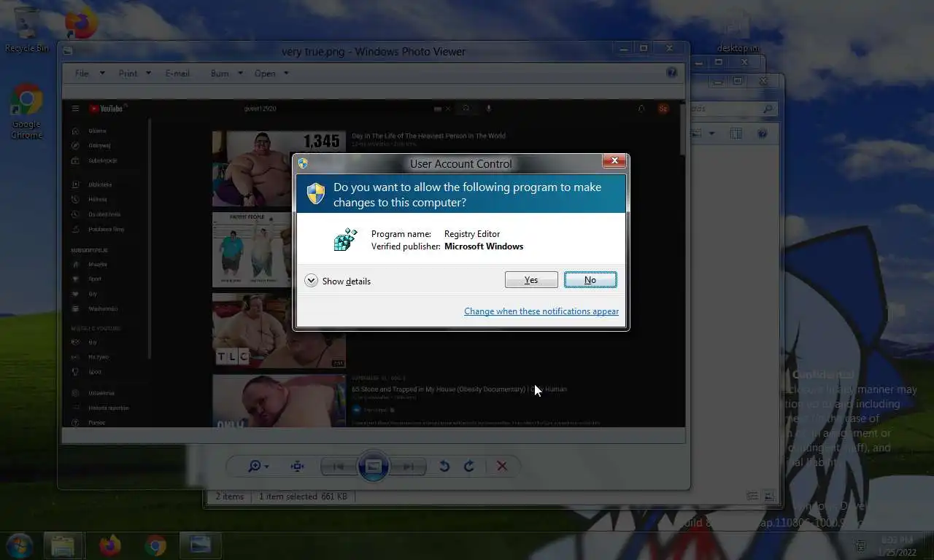Click the YouTube microphone icon in the image
Screen dimensions: 934x560
pos(489,109)
